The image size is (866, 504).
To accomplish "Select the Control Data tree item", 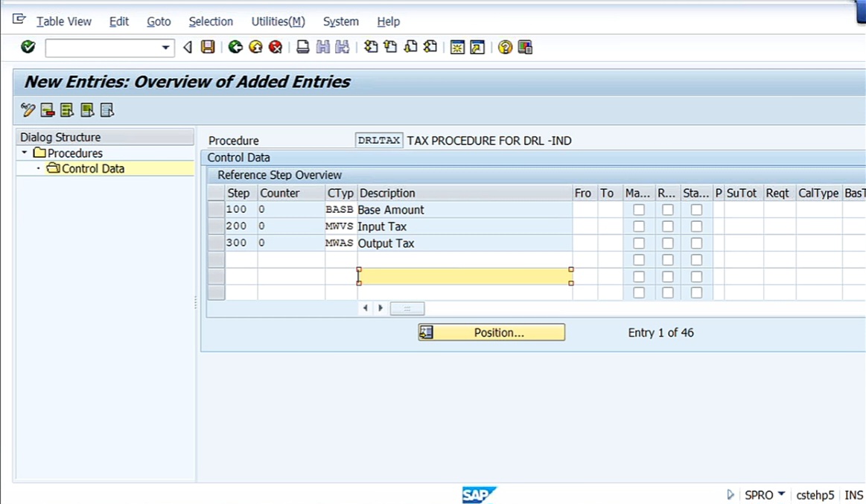I will pyautogui.click(x=93, y=168).
